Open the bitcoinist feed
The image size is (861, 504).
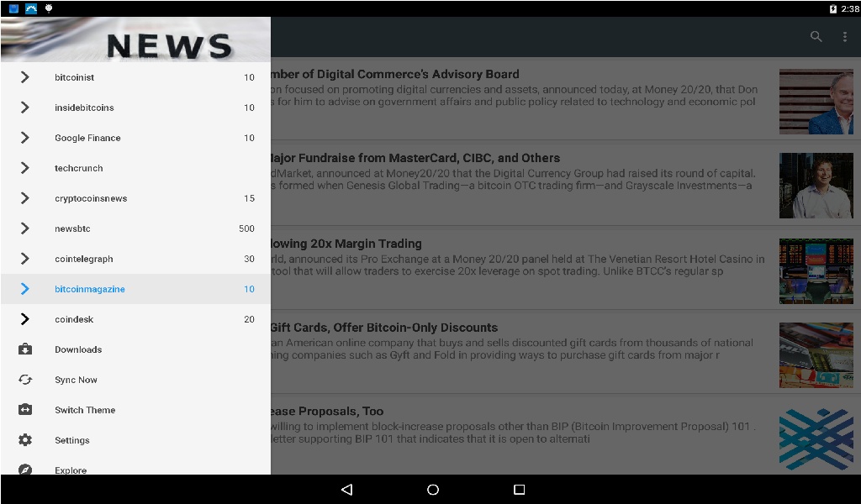135,77
